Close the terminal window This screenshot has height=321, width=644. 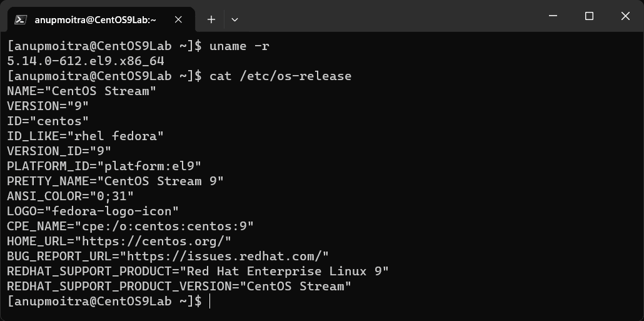coord(625,17)
